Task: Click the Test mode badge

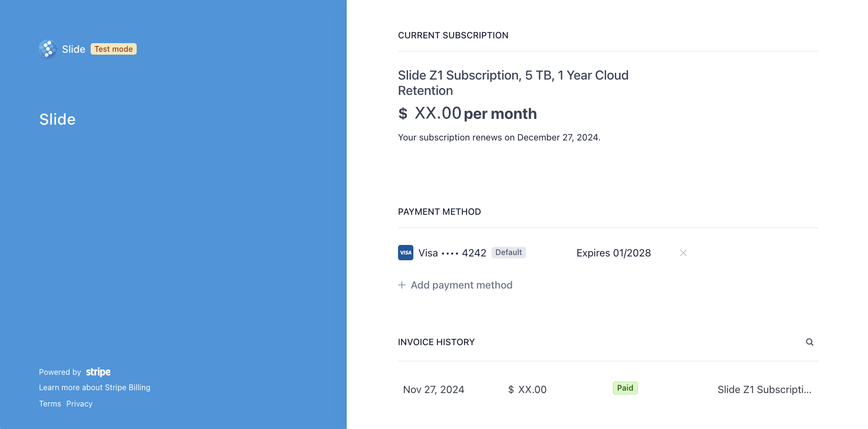Action: pos(114,49)
